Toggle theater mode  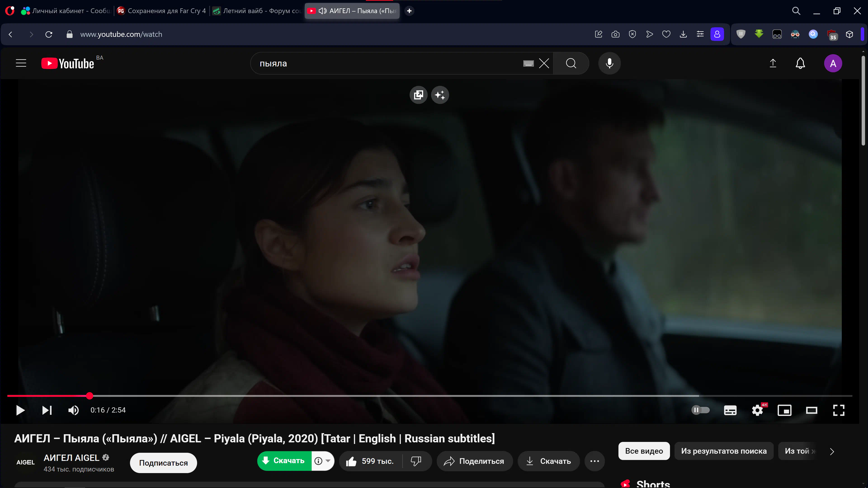coord(811,410)
